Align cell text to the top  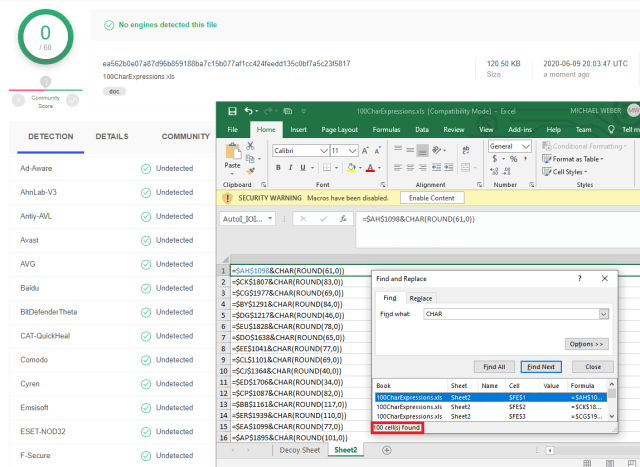tap(398, 149)
